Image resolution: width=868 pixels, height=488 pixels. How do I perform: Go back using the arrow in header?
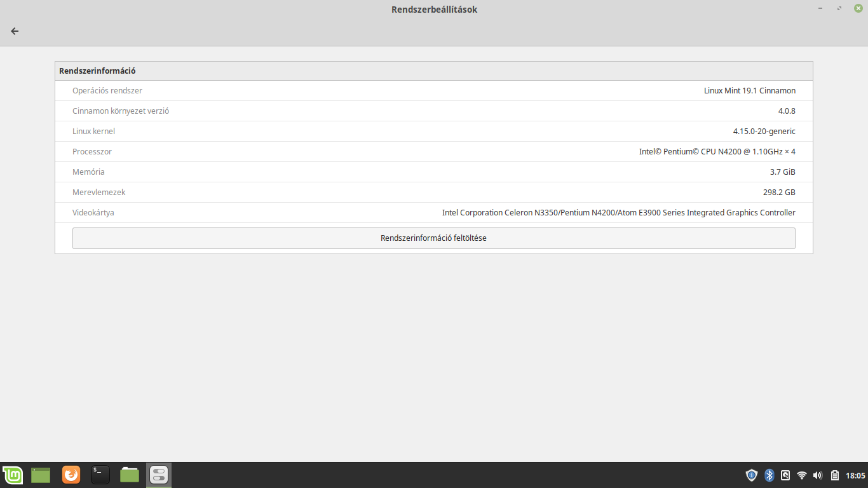[x=15, y=30]
